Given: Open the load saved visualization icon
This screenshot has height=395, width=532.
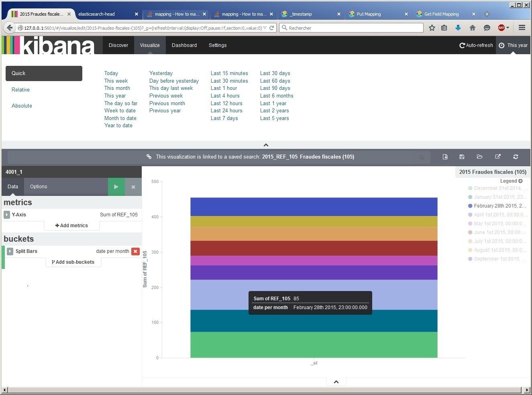Looking at the screenshot, I should pyautogui.click(x=479, y=157).
